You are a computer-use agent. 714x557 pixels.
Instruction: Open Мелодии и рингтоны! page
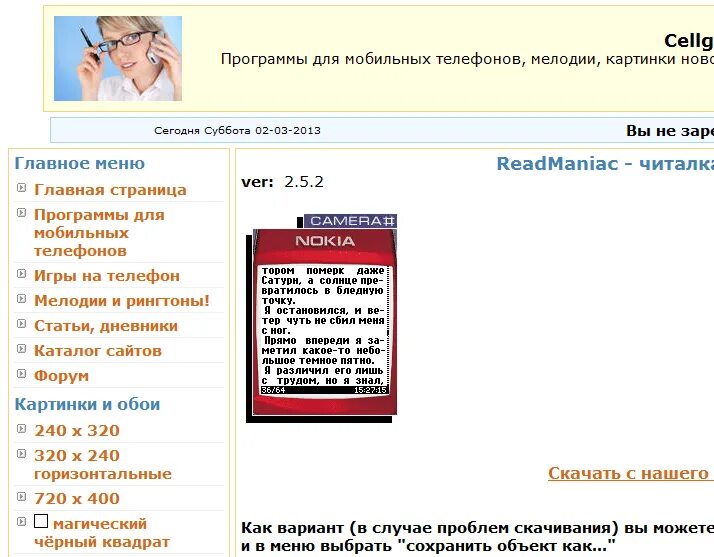point(122,301)
